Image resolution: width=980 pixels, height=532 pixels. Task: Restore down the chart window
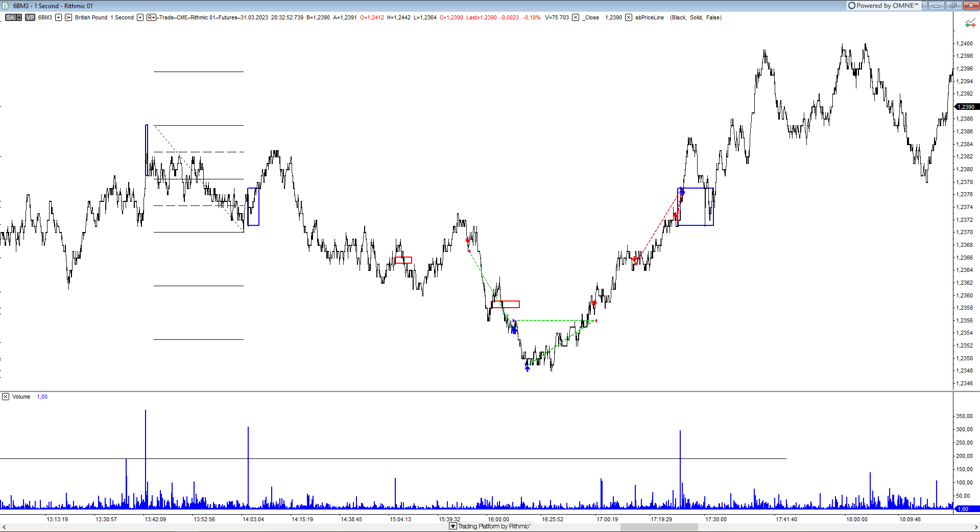click(x=953, y=6)
